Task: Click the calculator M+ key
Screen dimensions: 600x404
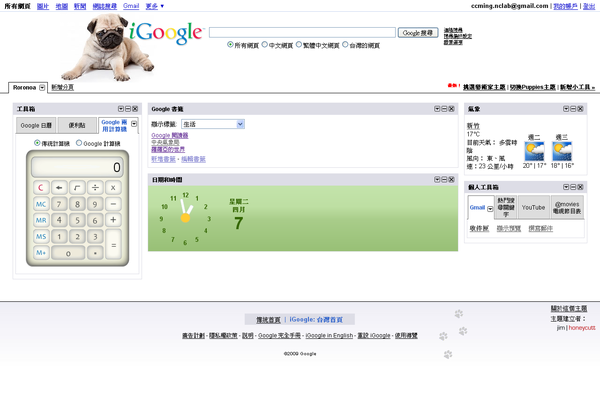Action: tap(41, 252)
